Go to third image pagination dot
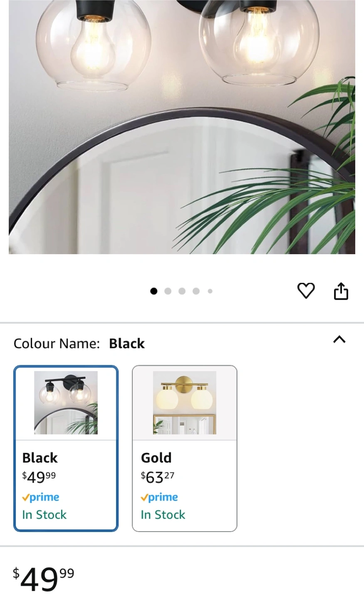Screen dimensions: 364x599 tap(182, 291)
